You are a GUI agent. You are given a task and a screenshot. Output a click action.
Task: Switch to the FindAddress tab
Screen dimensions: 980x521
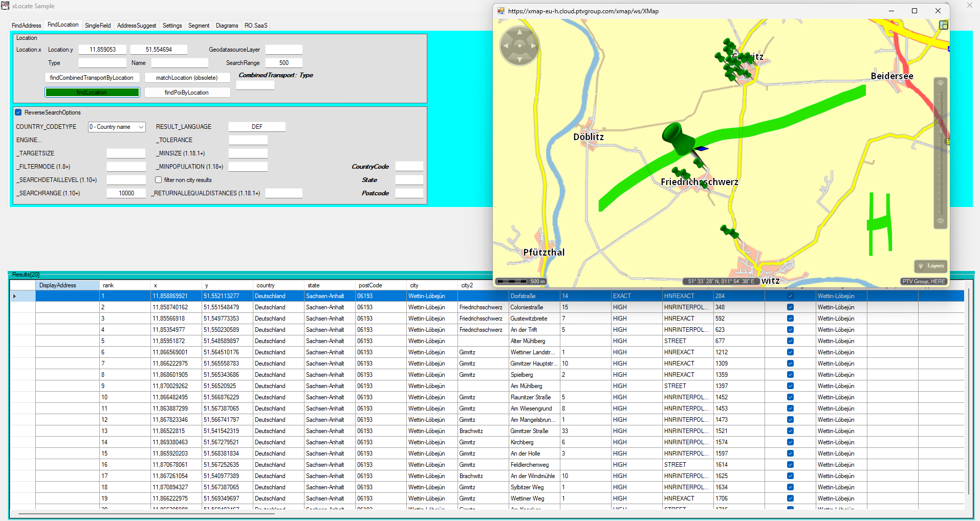click(x=26, y=26)
